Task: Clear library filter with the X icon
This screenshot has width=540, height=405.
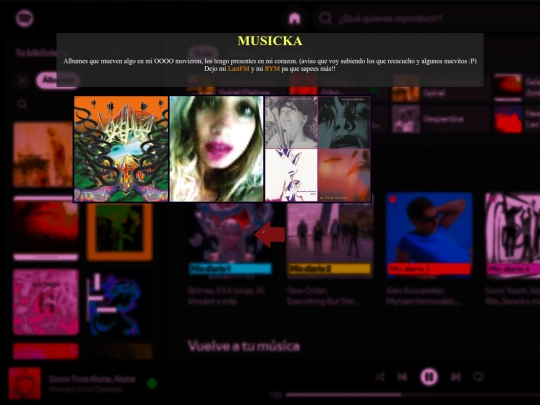Action: pyautogui.click(x=22, y=81)
